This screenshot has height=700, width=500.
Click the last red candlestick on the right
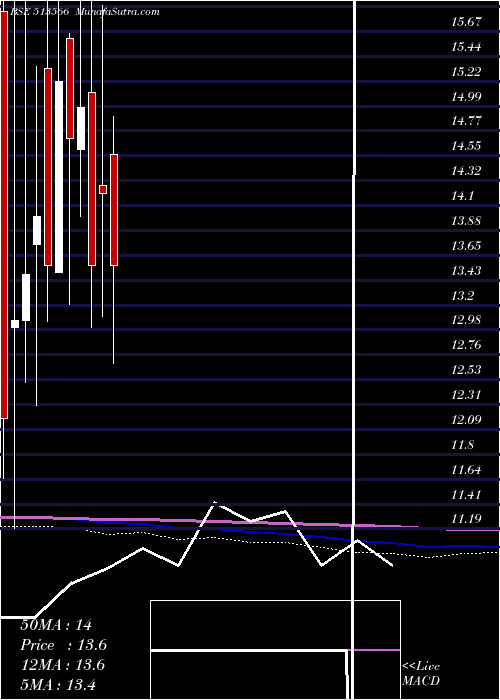114,210
